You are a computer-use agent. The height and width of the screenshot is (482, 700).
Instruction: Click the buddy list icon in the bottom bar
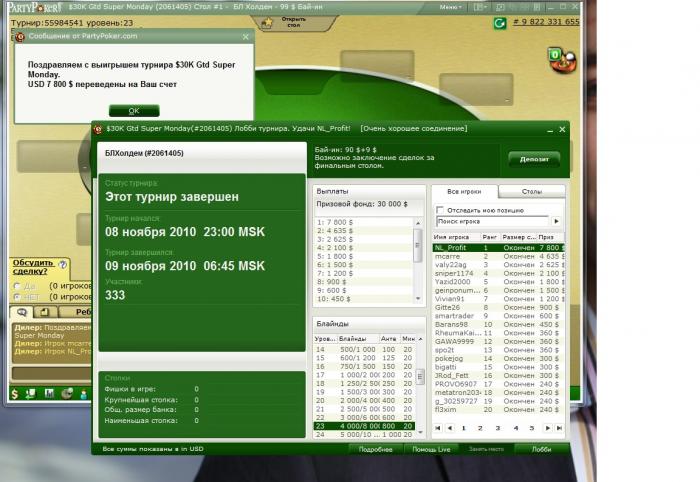[x=31, y=394]
